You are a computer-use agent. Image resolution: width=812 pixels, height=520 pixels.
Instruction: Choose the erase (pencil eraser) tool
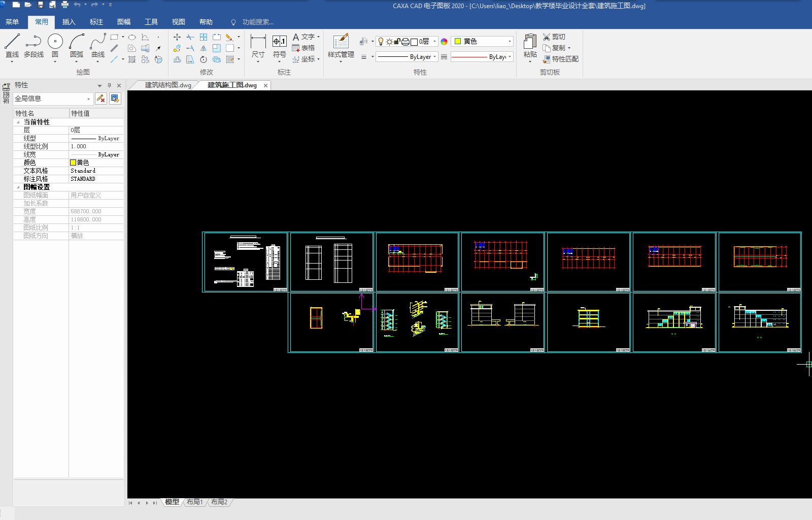click(230, 37)
